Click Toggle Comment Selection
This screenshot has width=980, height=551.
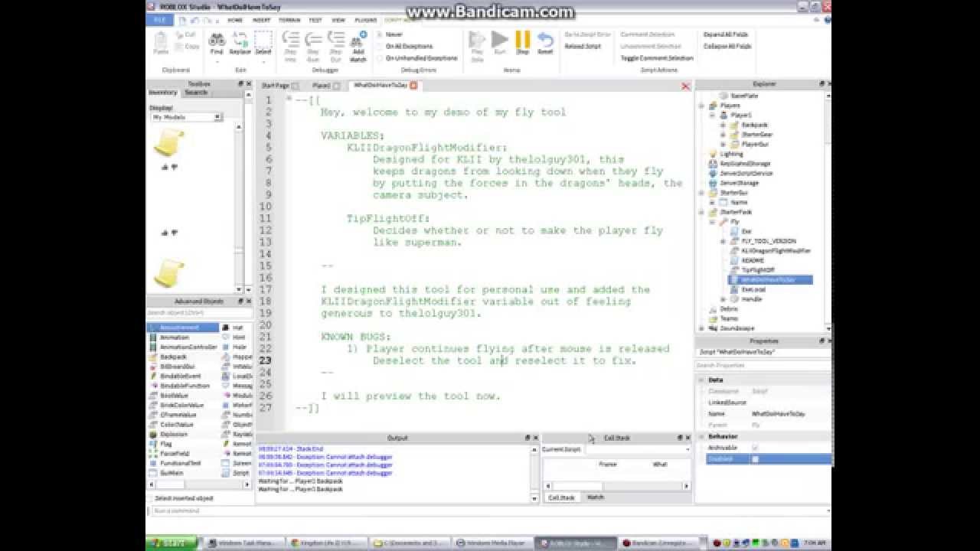point(656,57)
